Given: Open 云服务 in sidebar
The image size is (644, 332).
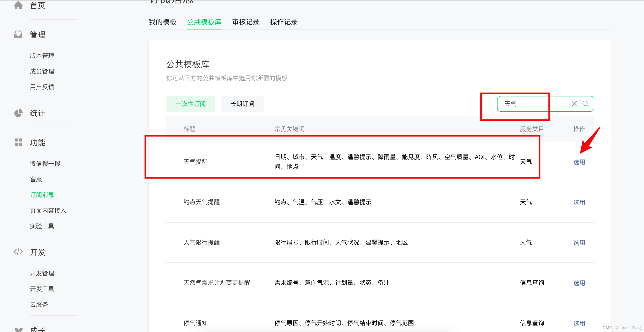Looking at the screenshot, I should (x=39, y=304).
